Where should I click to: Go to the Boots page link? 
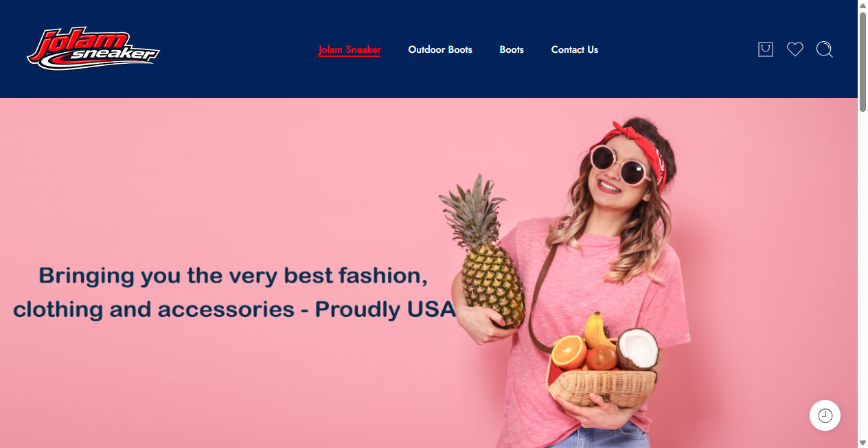pos(512,49)
